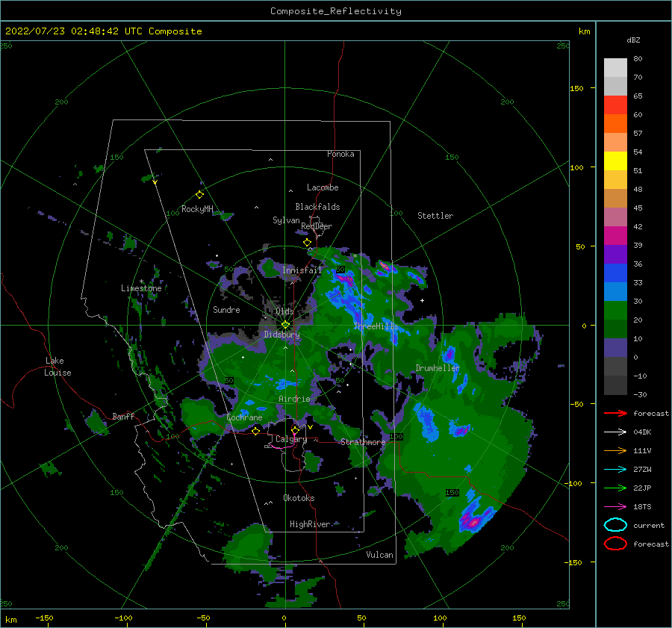The height and width of the screenshot is (628, 672).
Task: Click the Drumheller city label
Action: pos(438,368)
